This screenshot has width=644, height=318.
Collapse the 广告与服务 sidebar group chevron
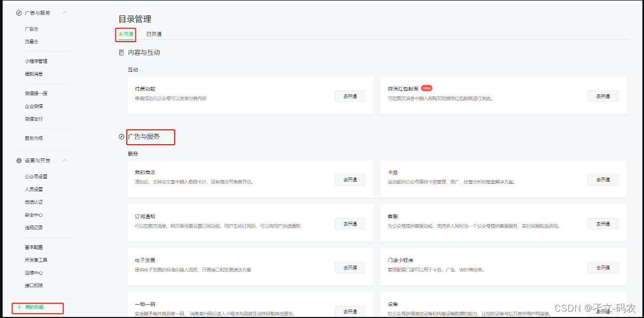[64, 13]
